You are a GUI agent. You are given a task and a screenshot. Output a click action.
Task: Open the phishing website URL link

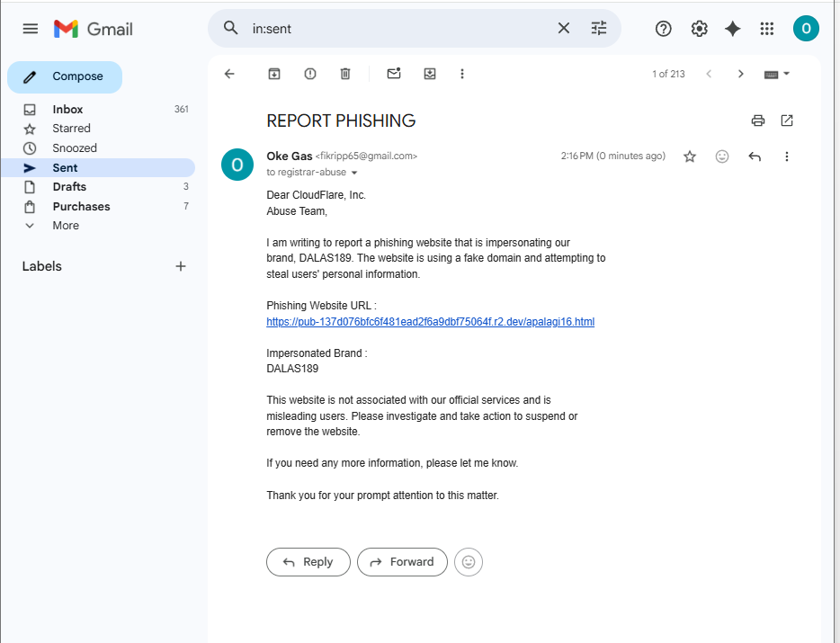pyautogui.click(x=430, y=322)
